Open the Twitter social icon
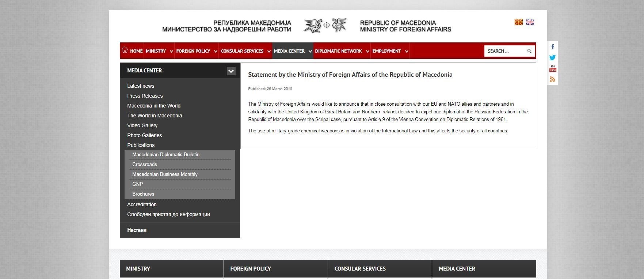The image size is (644, 279). point(553,57)
